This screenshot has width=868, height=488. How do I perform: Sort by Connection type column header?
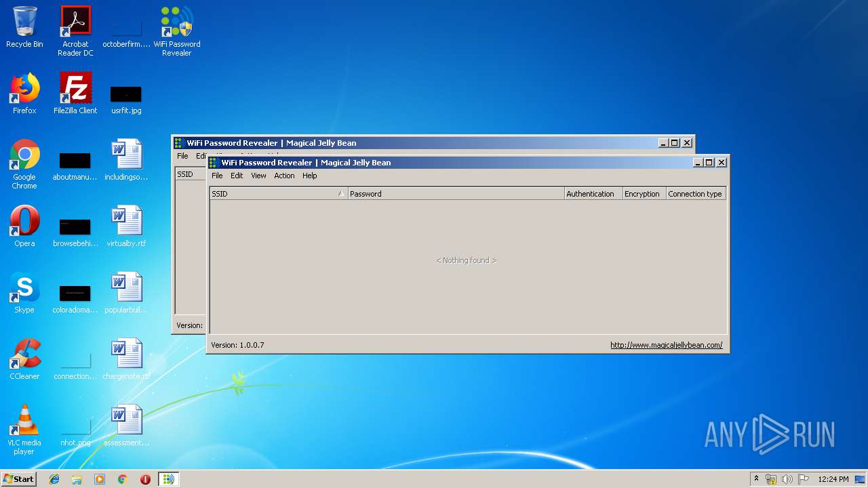point(696,194)
